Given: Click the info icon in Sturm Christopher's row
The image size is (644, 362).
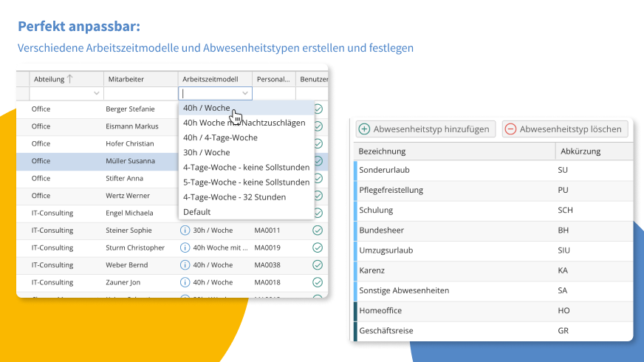Looking at the screenshot, I should point(185,247).
